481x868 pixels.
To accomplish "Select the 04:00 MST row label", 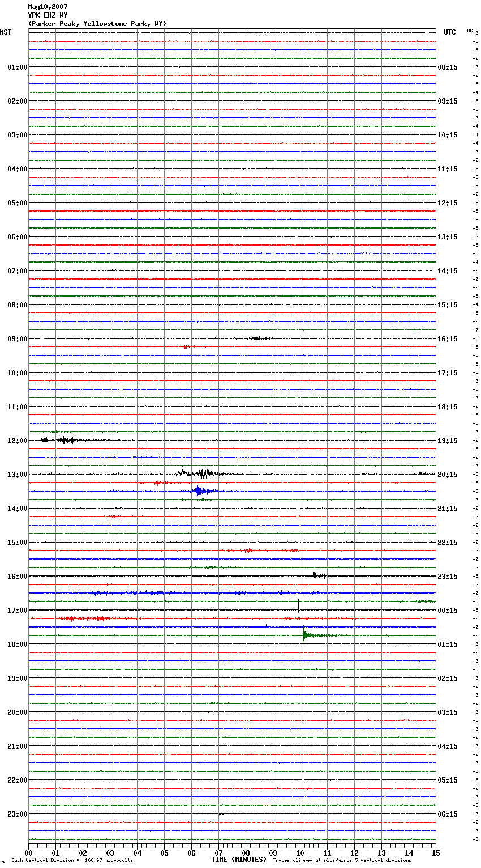I will click(17, 169).
